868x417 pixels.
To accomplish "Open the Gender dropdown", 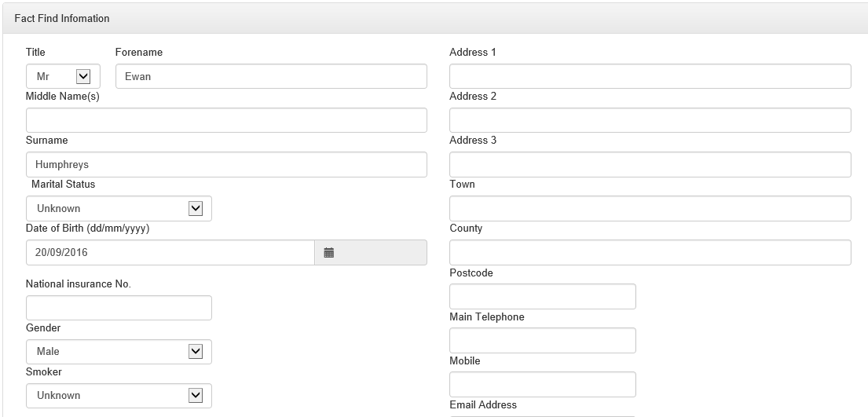I will click(x=119, y=352).
